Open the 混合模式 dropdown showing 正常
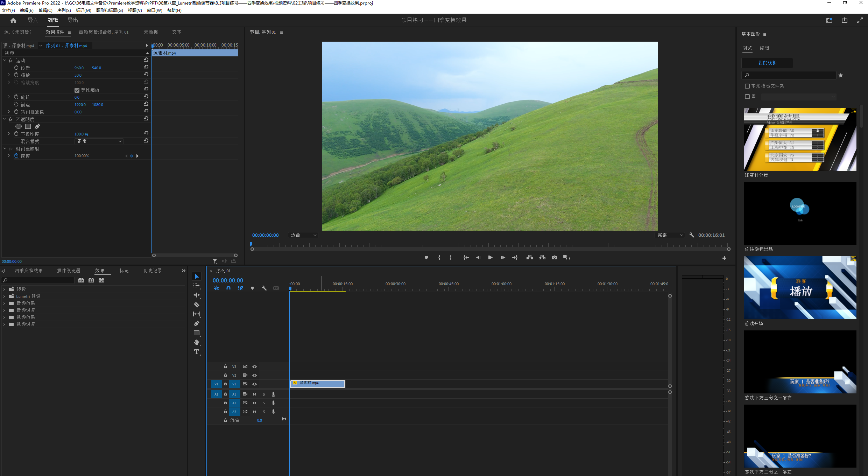868x476 pixels. (99, 141)
